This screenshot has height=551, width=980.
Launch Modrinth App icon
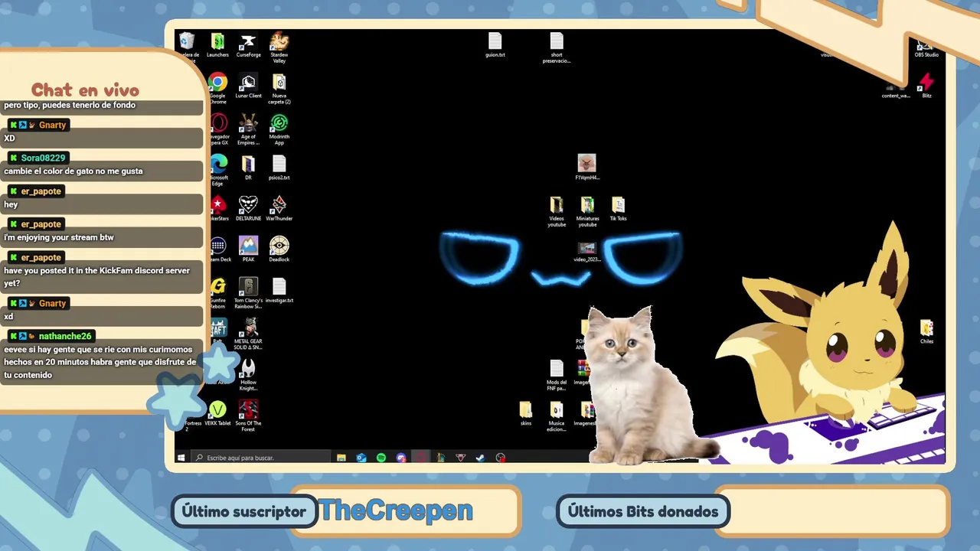coord(279,129)
